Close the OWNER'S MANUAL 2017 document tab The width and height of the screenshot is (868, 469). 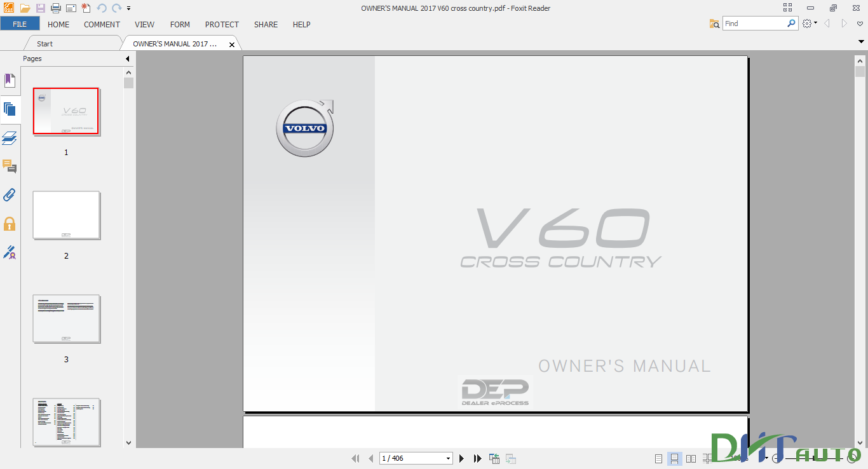pos(232,44)
